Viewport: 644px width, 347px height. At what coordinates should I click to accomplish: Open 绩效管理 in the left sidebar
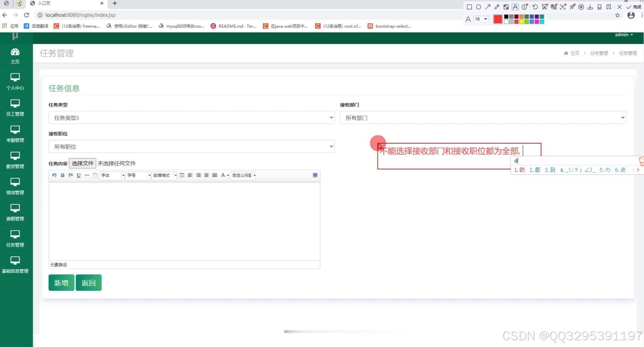coord(15,187)
